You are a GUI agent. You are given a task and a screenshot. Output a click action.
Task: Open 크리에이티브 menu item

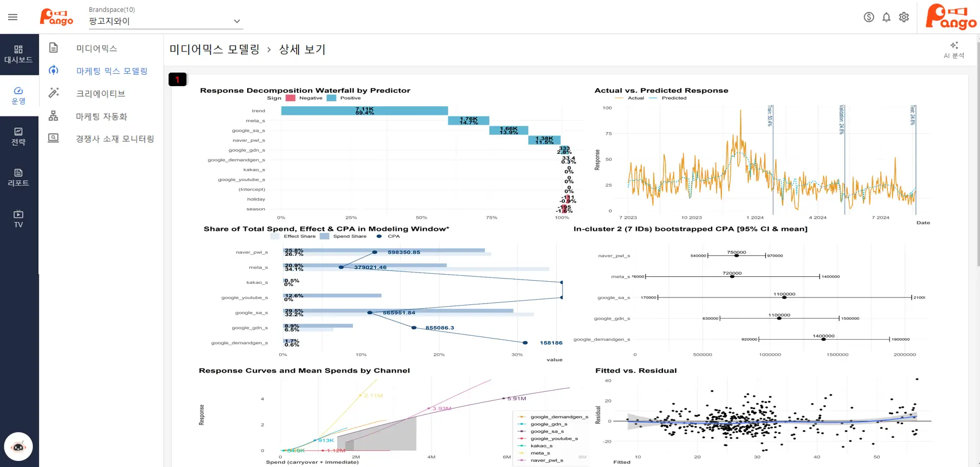100,94
